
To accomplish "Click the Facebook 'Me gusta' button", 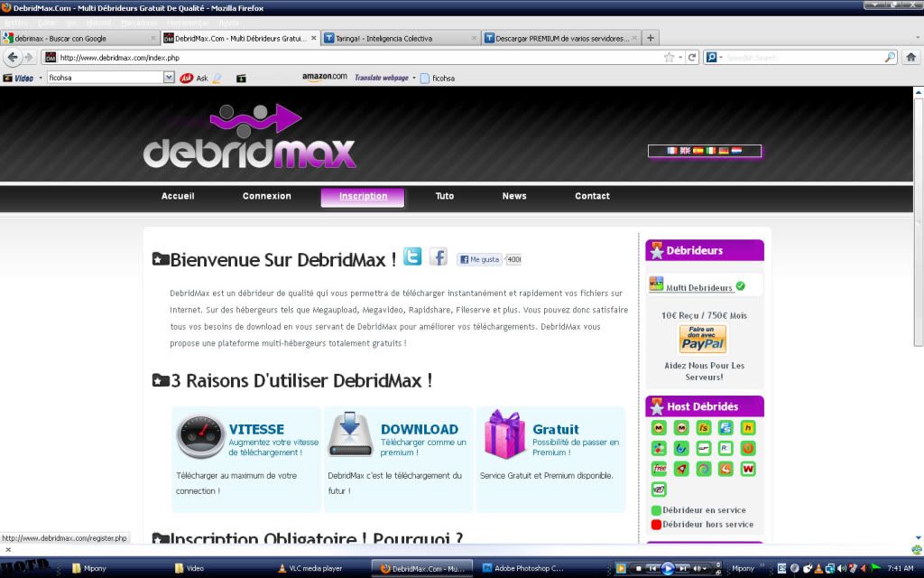I will (x=479, y=259).
